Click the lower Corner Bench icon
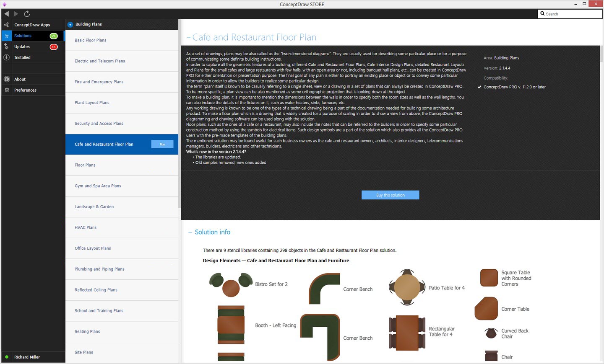The image size is (604, 364). pyautogui.click(x=320, y=337)
